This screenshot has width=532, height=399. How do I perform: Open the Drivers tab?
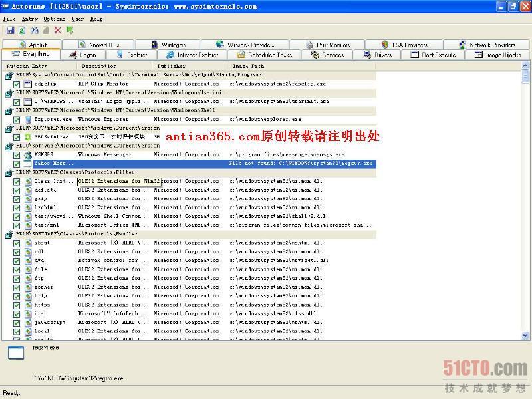[x=377, y=55]
